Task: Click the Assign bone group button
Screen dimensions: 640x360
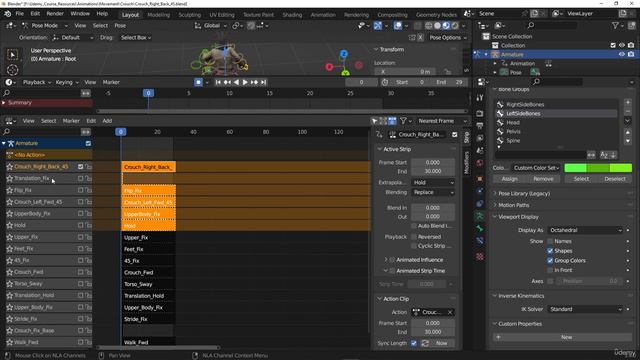Action: coord(509,179)
